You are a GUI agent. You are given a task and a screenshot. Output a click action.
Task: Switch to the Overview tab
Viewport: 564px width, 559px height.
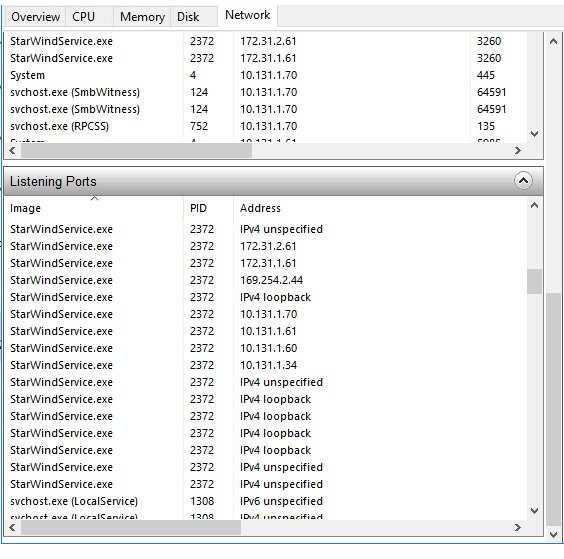click(35, 17)
